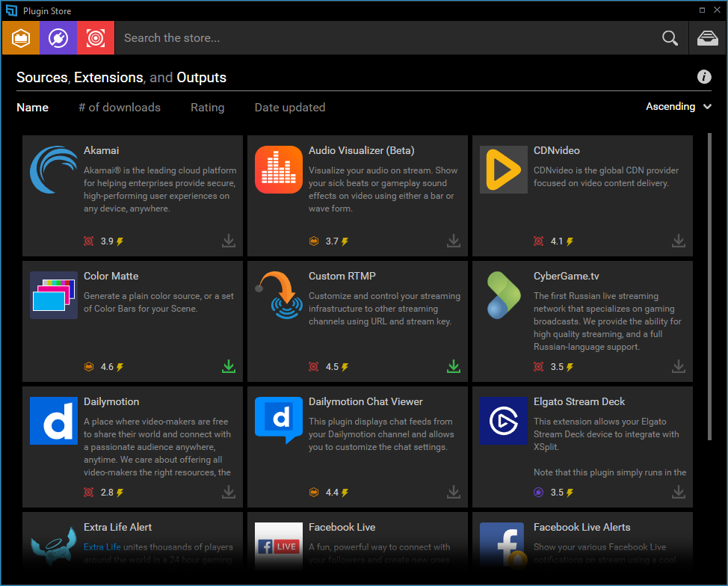
Task: Open the Elgato Stream Deck title
Action: click(x=579, y=401)
